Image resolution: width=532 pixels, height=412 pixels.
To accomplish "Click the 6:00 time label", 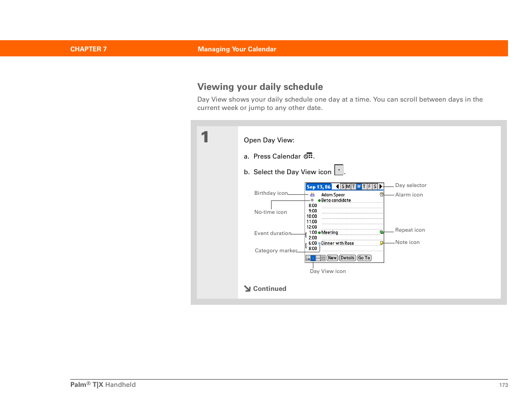I will point(313,243).
